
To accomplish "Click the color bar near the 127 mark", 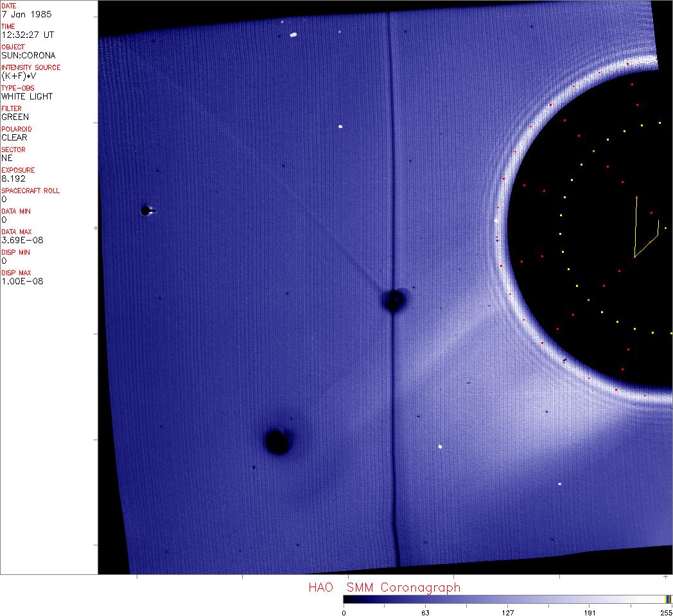I will tap(507, 599).
